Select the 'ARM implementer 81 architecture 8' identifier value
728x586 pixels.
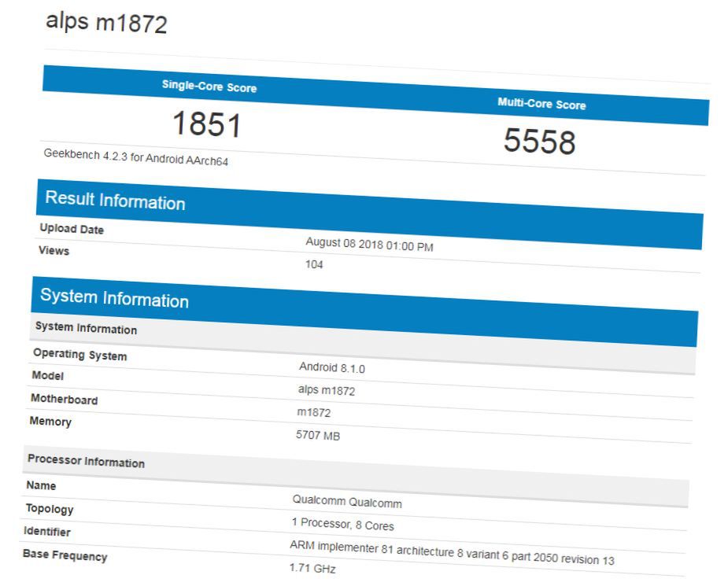453,553
